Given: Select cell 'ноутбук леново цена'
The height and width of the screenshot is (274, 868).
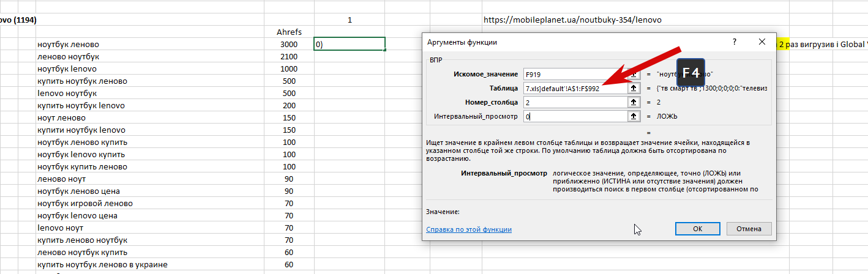Looking at the screenshot, I should tap(150, 191).
